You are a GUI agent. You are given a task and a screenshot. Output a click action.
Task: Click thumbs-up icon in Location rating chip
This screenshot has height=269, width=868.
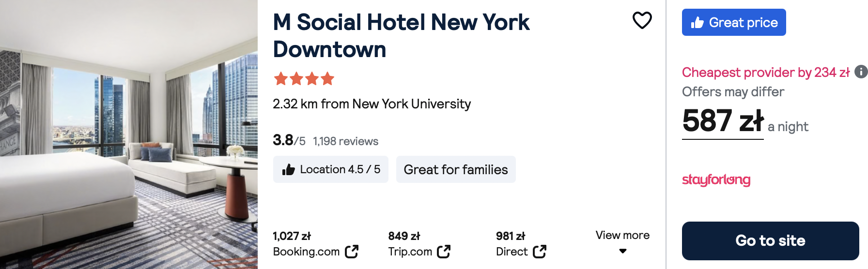pyautogui.click(x=289, y=169)
